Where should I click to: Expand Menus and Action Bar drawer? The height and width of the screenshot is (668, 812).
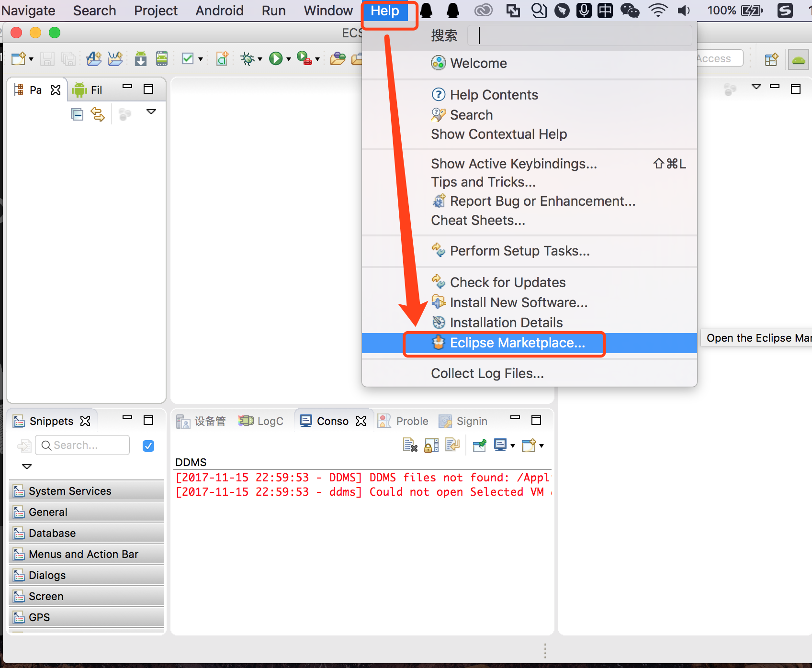pyautogui.click(x=86, y=554)
